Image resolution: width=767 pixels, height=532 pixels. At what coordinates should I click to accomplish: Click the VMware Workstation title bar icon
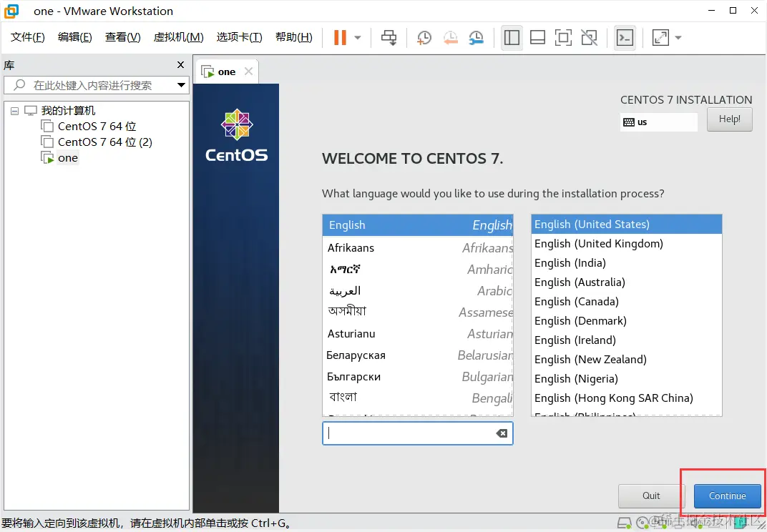click(x=11, y=11)
